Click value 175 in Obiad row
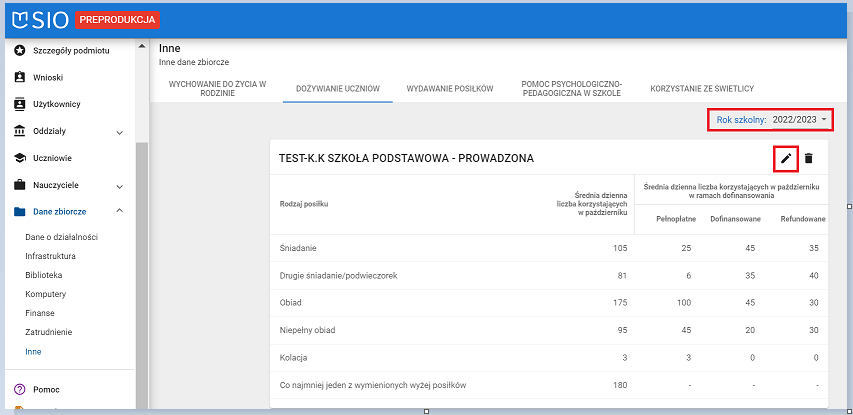The image size is (853, 415). tap(619, 303)
